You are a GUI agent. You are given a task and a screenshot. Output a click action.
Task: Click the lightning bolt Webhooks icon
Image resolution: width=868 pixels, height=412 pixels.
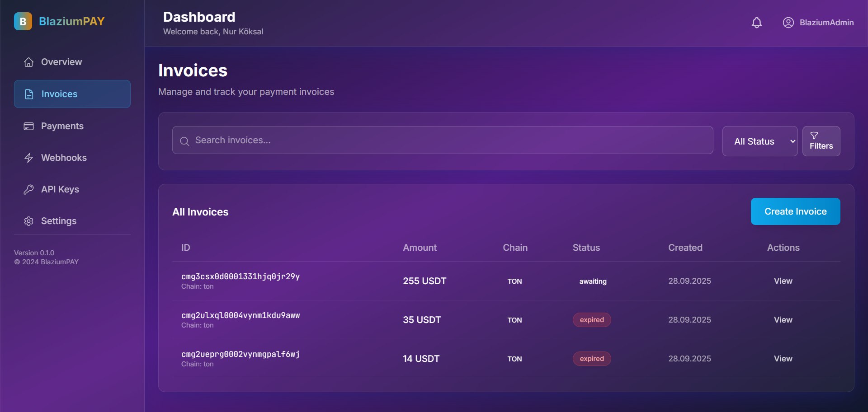[x=28, y=158]
